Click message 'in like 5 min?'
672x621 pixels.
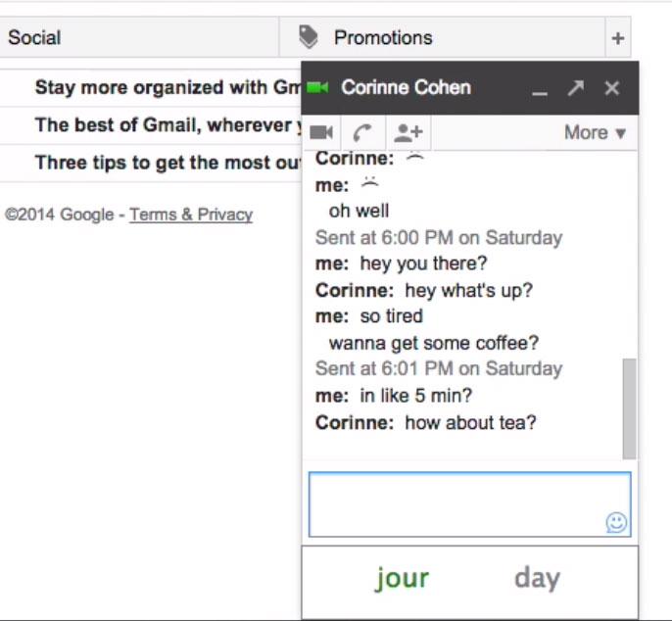coord(415,396)
